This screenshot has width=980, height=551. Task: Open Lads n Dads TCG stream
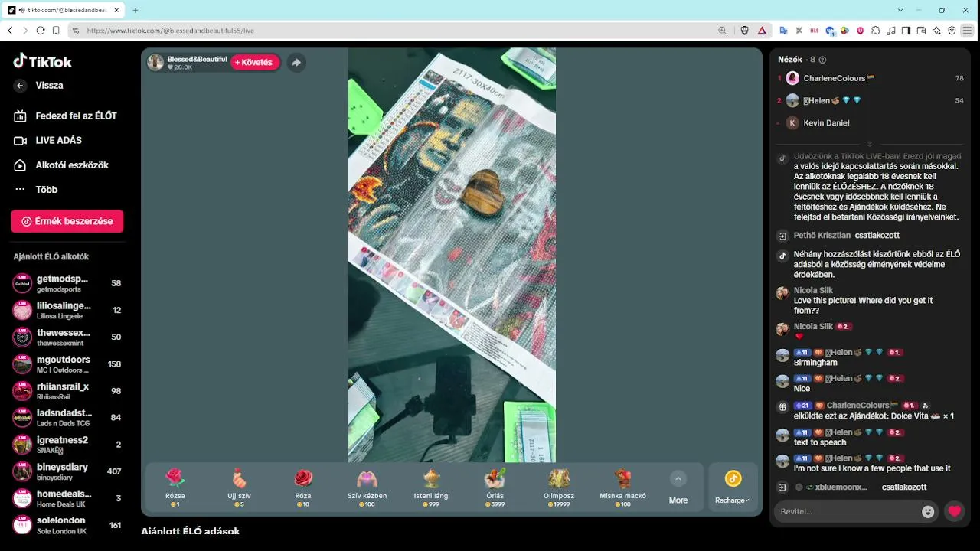coord(67,417)
